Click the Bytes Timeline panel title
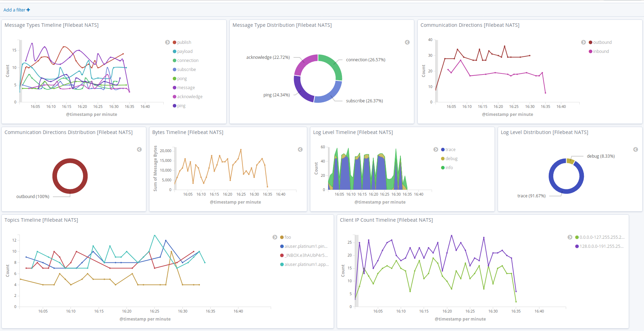Image resolution: width=644 pixels, height=331 pixels. (188, 132)
